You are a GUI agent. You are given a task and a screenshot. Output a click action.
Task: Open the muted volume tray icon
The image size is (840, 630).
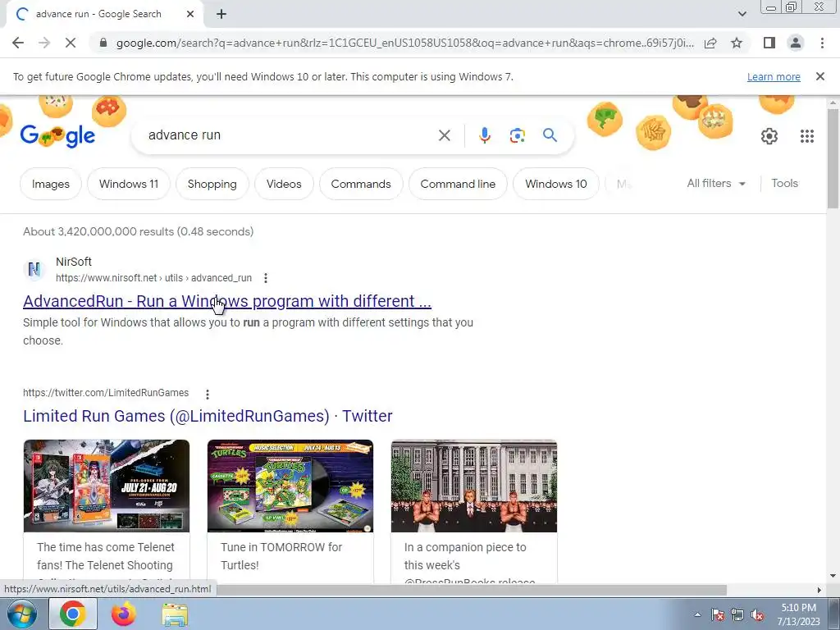(x=757, y=614)
